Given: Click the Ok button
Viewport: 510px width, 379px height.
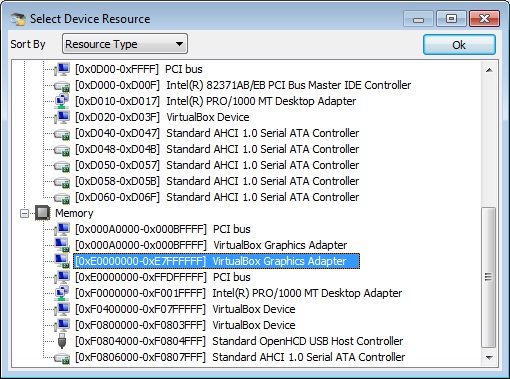Looking at the screenshot, I should click(x=459, y=45).
